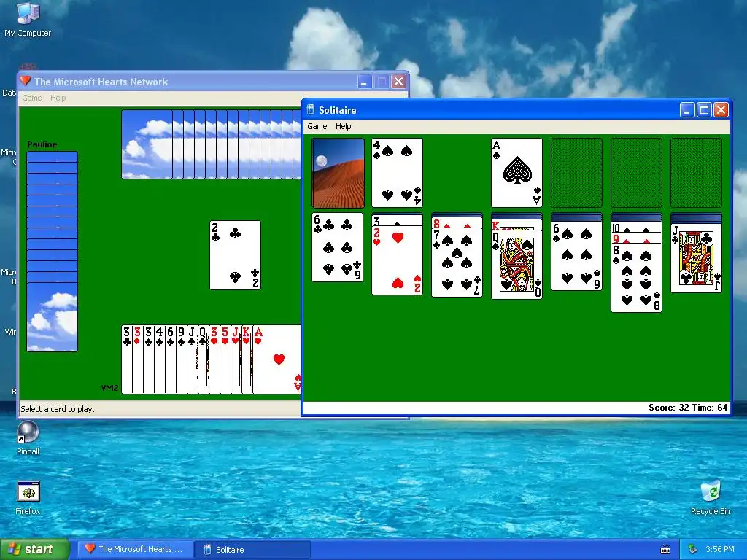The width and height of the screenshot is (747, 560).
Task: Play the 3 of clubs in Hearts hand
Action: (127, 359)
